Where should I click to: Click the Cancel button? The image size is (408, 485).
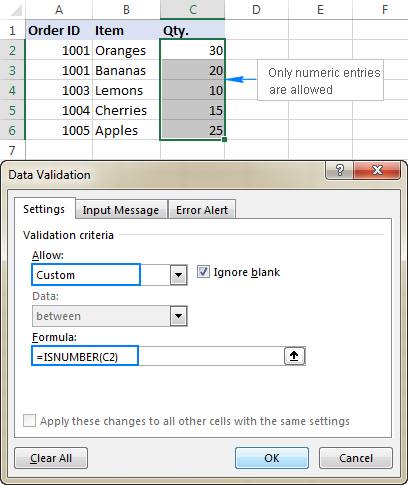[356, 458]
